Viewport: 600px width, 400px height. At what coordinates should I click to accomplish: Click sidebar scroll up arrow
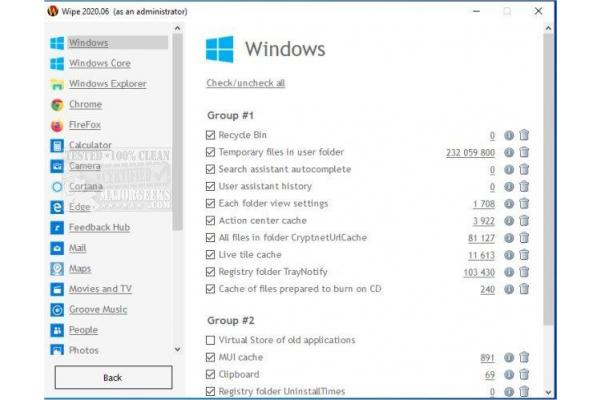(177, 28)
